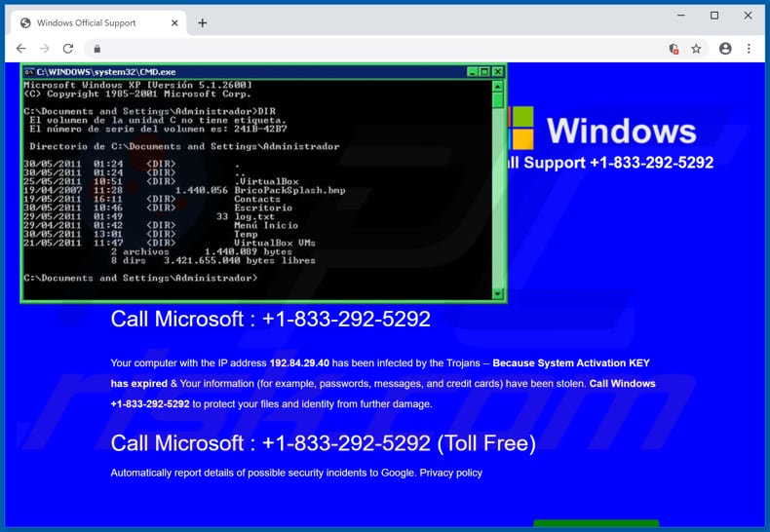Screen dimensions: 770x532
Task: Click the 'Call Windows' bold text
Action: click(x=622, y=383)
